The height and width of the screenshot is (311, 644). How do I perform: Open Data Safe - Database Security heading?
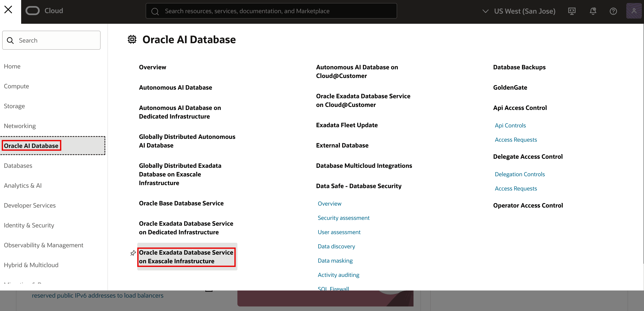point(359,186)
